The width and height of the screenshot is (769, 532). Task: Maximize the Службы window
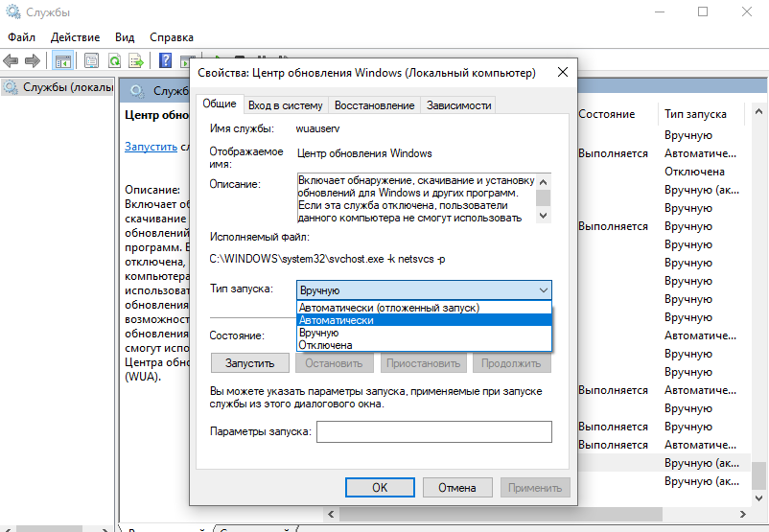click(x=703, y=12)
